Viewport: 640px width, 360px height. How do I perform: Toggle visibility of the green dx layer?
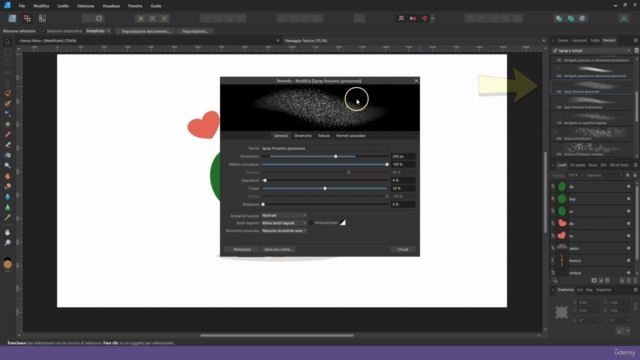pos(628,187)
